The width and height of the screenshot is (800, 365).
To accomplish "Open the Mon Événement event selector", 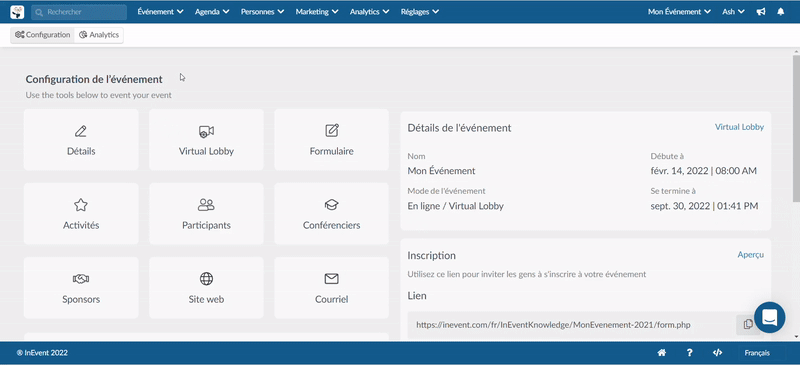I will tap(679, 12).
